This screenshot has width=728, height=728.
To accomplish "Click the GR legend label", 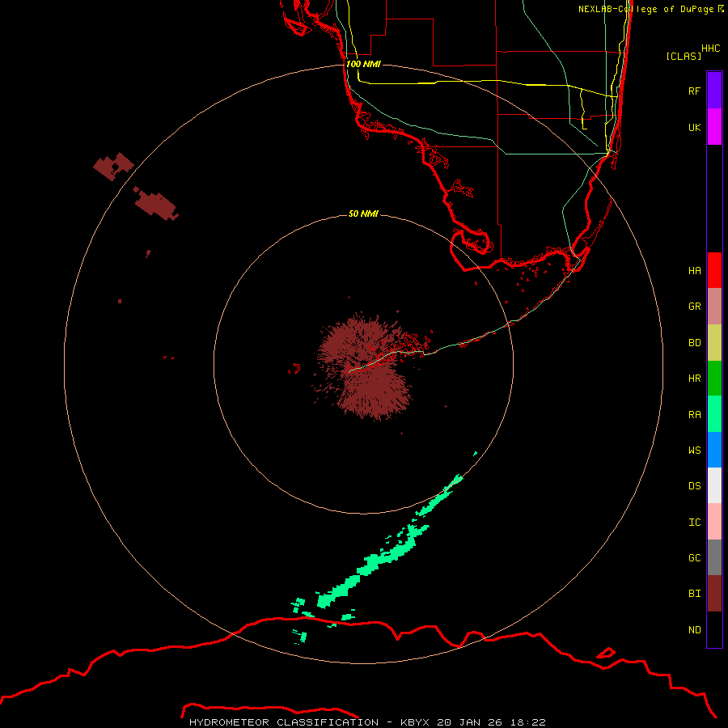I will (694, 307).
